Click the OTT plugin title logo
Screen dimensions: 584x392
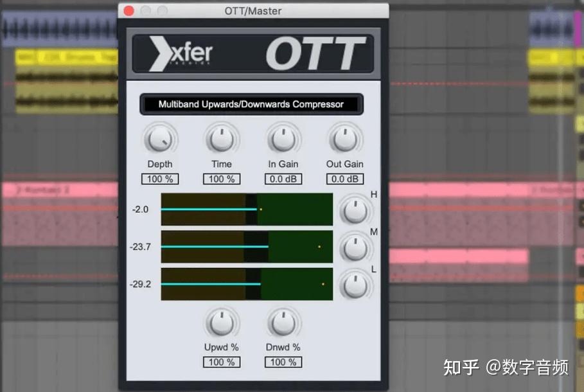[x=316, y=53]
